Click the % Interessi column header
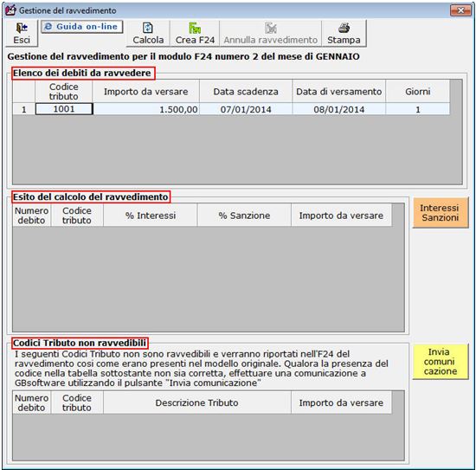476x470 pixels. 151,216
